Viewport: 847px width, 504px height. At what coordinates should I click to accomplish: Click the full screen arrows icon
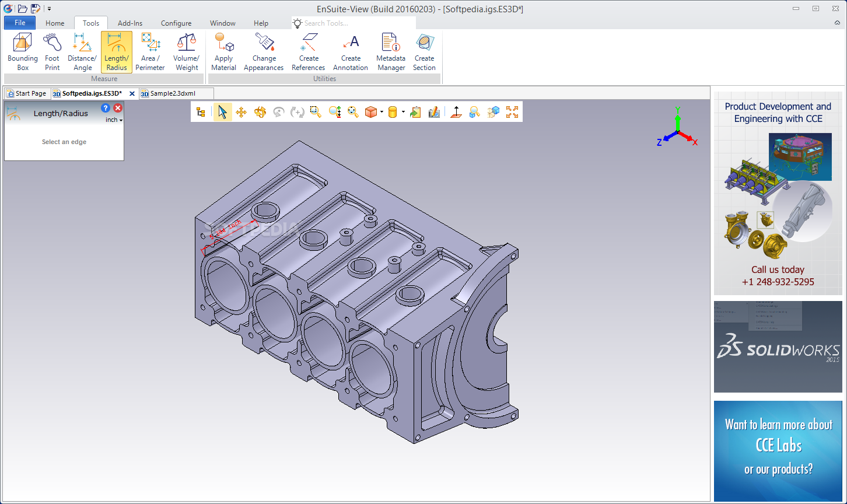tap(512, 112)
